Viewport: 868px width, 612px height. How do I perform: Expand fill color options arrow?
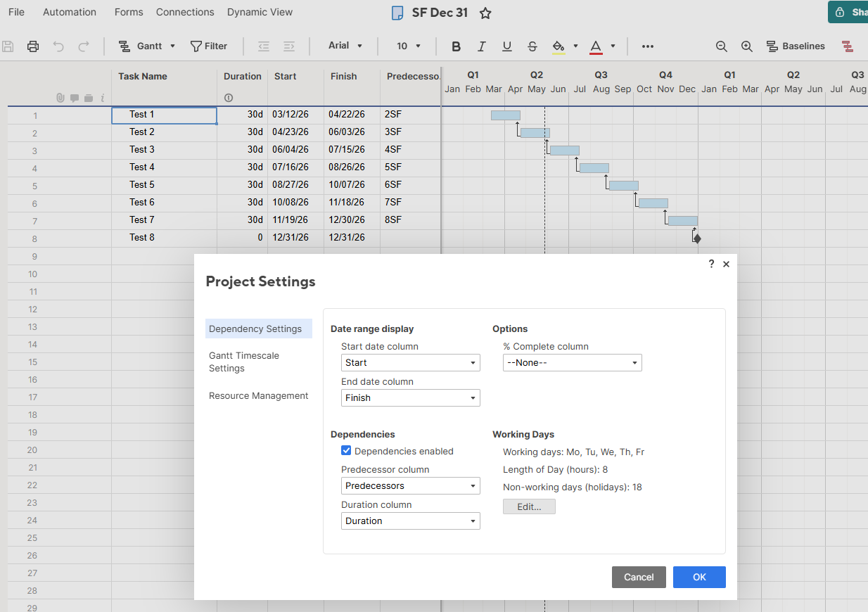tap(575, 46)
